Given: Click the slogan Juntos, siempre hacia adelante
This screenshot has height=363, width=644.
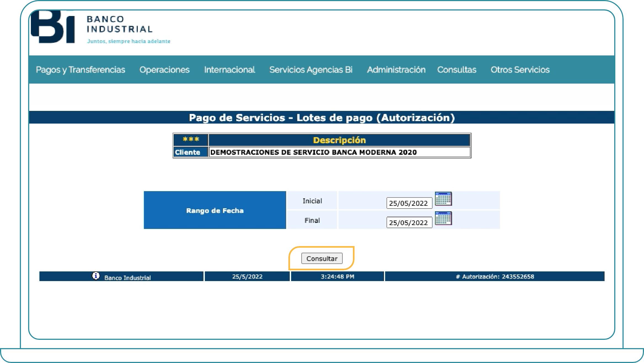Looking at the screenshot, I should pos(129,41).
